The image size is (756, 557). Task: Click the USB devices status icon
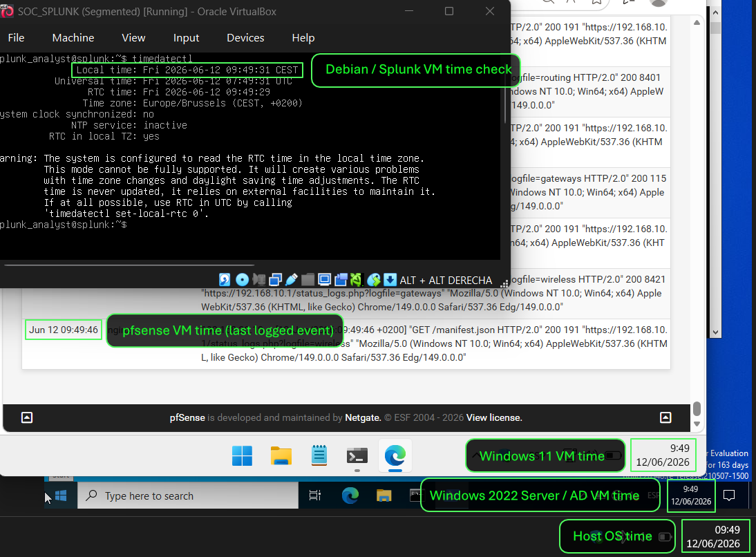point(291,280)
